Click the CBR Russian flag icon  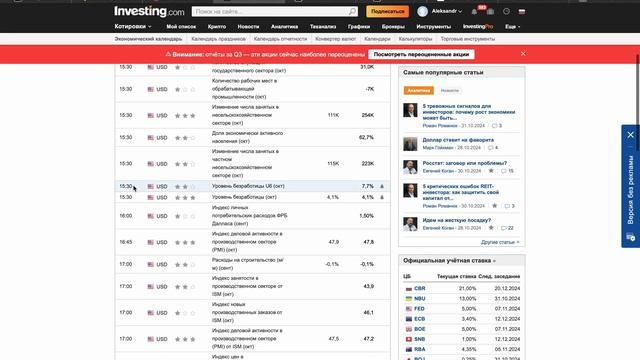point(409,289)
